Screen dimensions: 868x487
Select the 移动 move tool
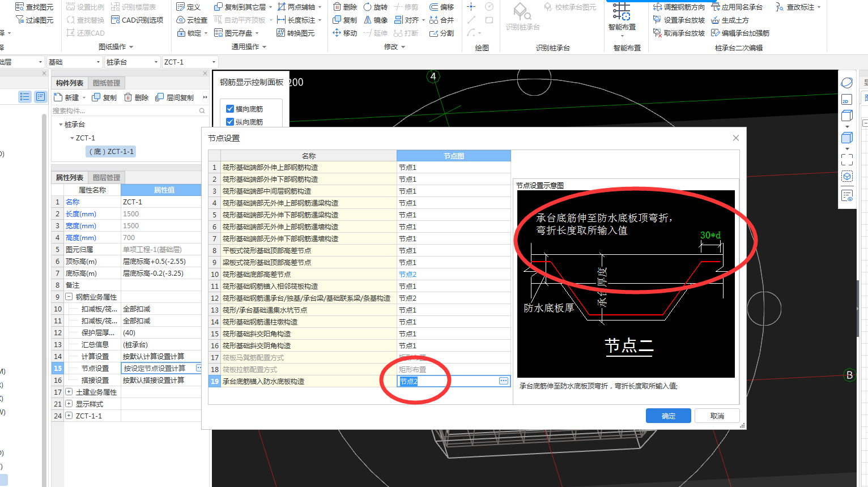click(345, 33)
